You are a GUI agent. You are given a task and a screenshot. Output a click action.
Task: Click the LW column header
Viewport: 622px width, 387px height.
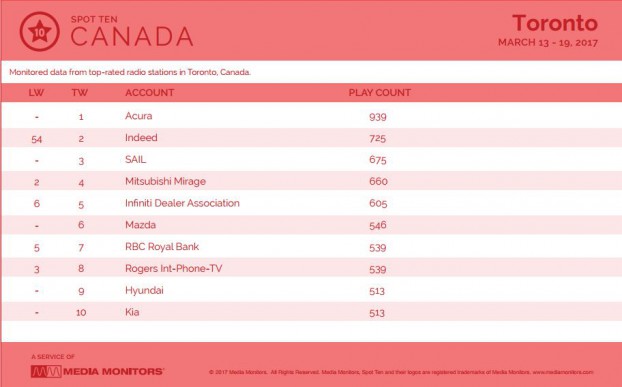point(36,93)
